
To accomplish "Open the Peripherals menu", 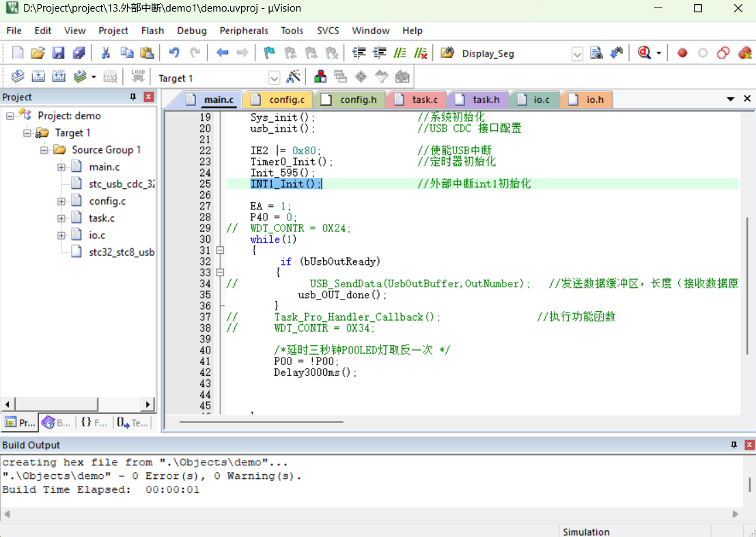I will [244, 31].
